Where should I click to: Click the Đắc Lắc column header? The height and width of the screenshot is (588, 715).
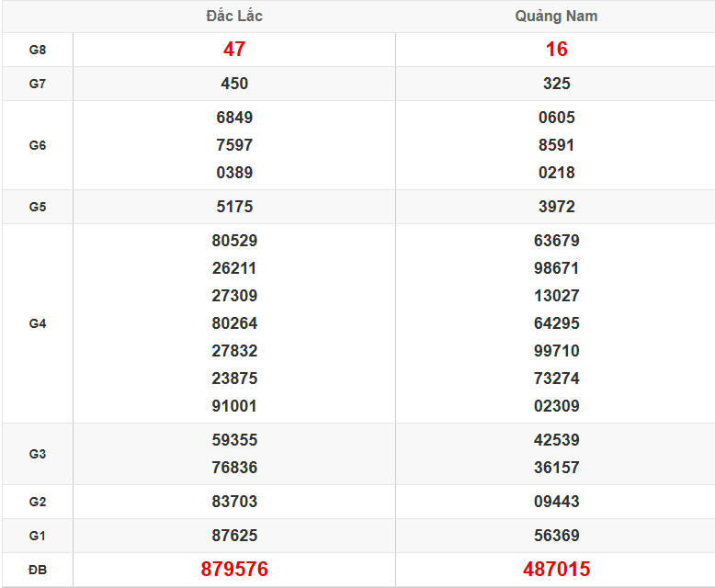[234, 17]
